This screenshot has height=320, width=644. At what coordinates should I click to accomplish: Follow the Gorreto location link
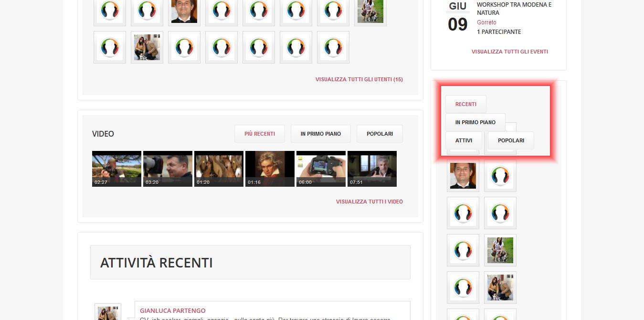click(486, 22)
